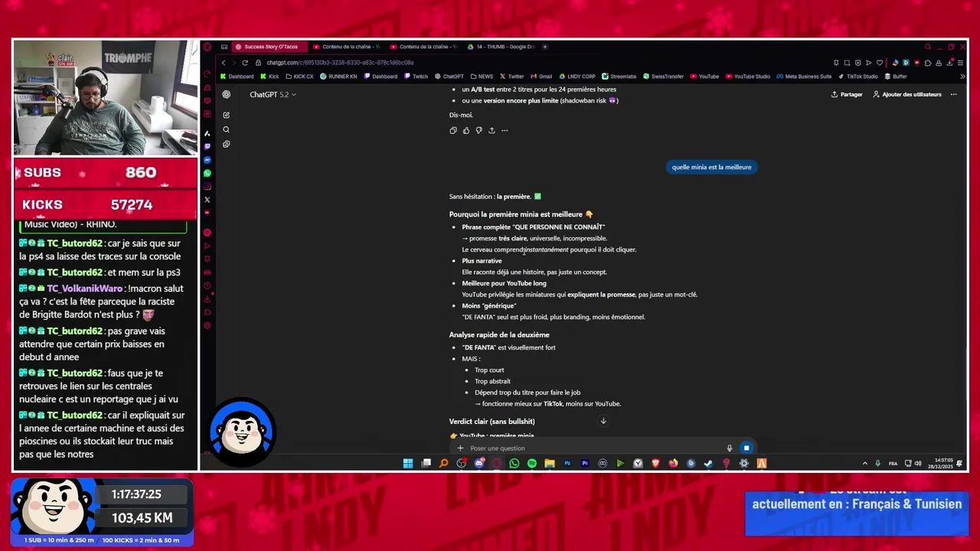
Task: Switch to second Contenu de la chaîne tab
Action: pyautogui.click(x=424, y=47)
